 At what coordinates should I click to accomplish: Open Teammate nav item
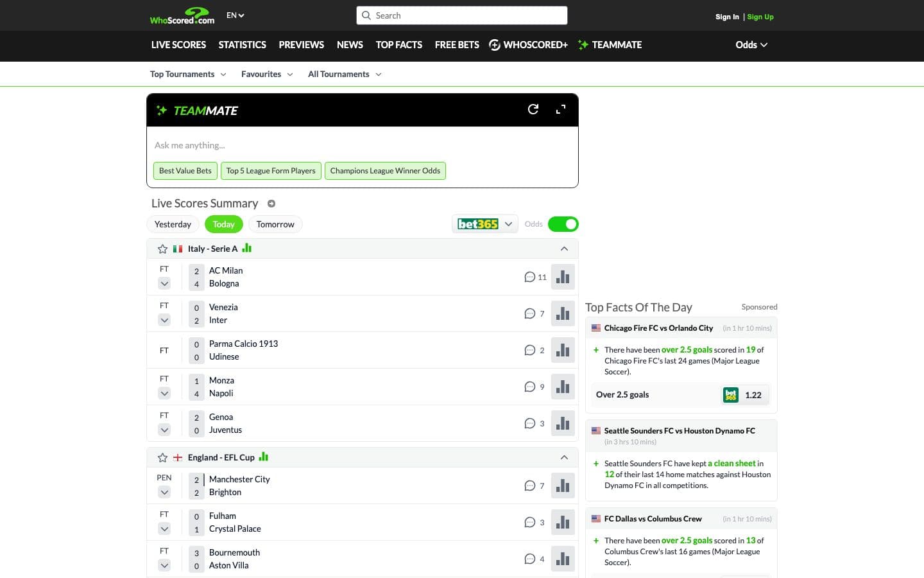coord(610,45)
